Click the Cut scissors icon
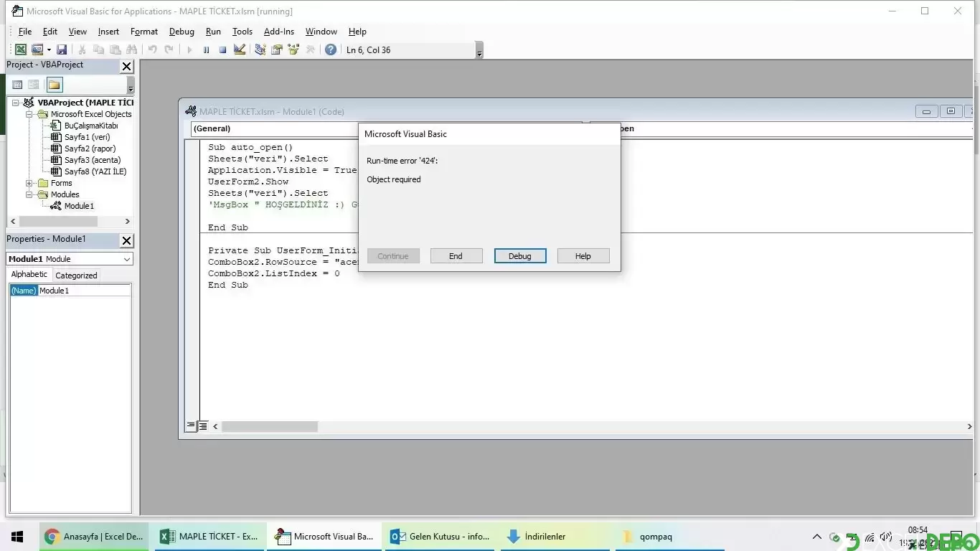The height and width of the screenshot is (551, 980). (82, 50)
